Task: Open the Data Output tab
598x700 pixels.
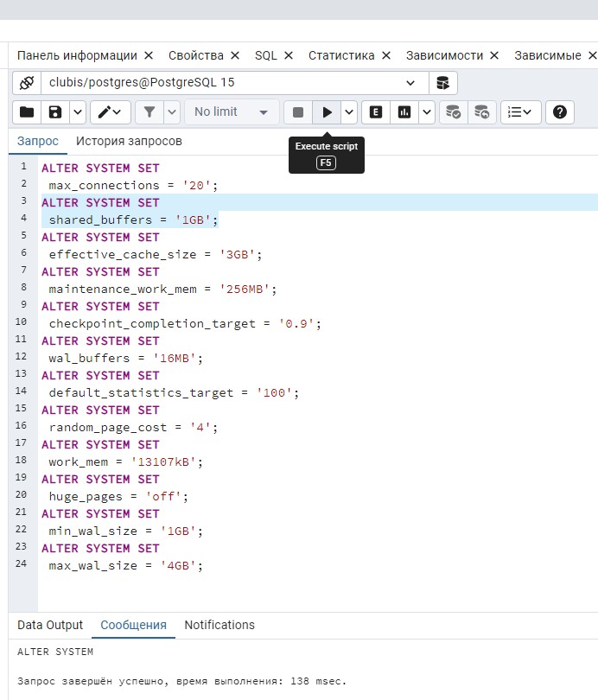Action: [x=50, y=625]
